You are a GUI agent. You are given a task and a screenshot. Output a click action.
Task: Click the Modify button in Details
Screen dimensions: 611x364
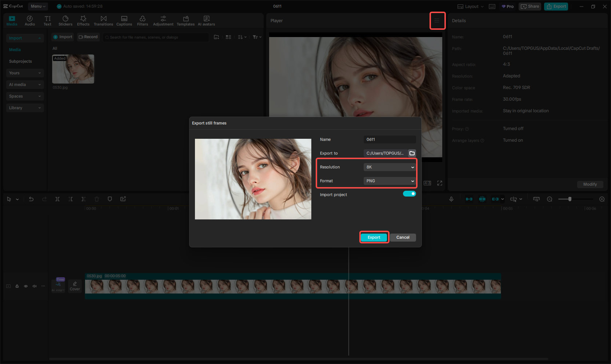click(590, 184)
